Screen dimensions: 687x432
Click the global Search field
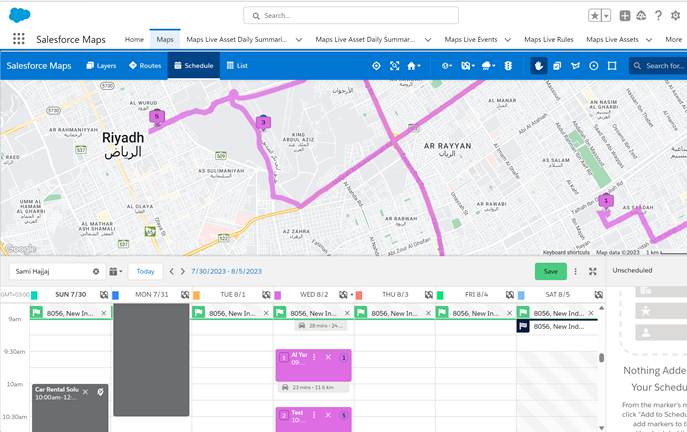351,15
